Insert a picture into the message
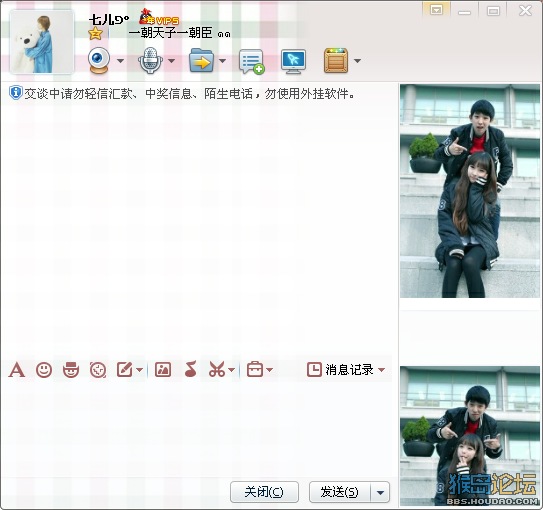Image resolution: width=543 pixels, height=510 pixels. pos(163,370)
